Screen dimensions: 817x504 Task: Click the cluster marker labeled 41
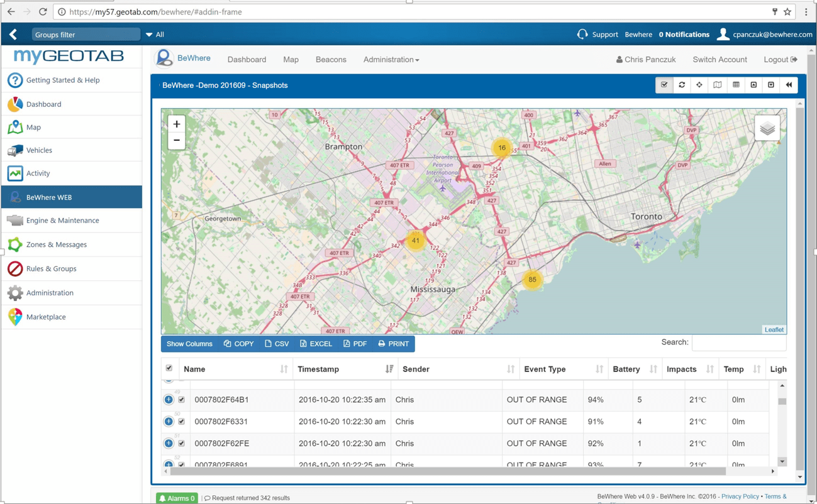(x=415, y=241)
